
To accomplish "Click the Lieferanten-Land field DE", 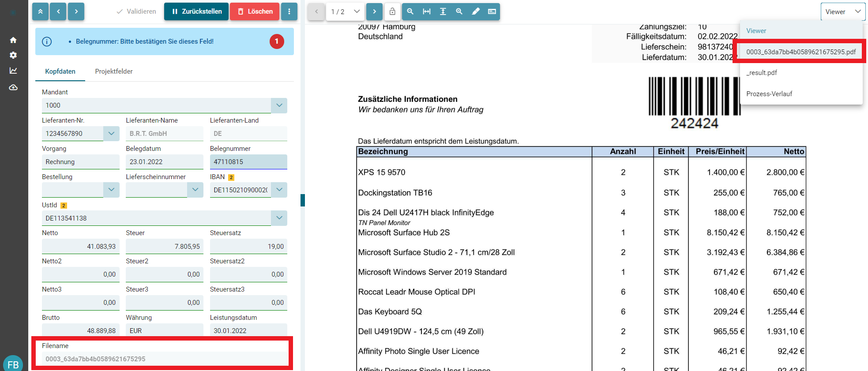I will [x=248, y=134].
